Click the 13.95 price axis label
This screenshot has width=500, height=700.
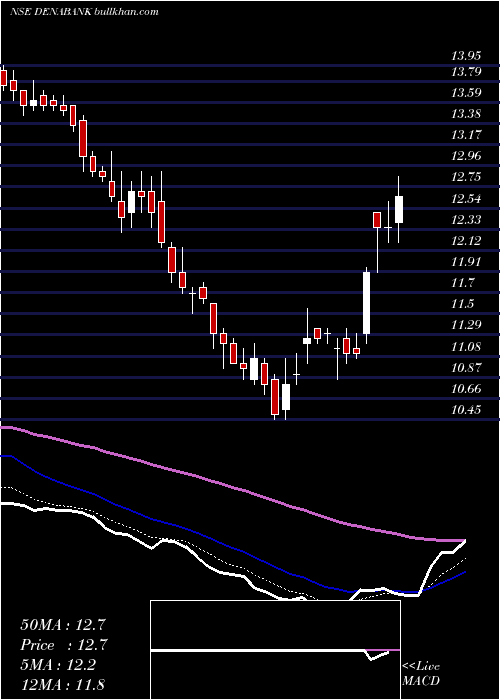pos(467,56)
